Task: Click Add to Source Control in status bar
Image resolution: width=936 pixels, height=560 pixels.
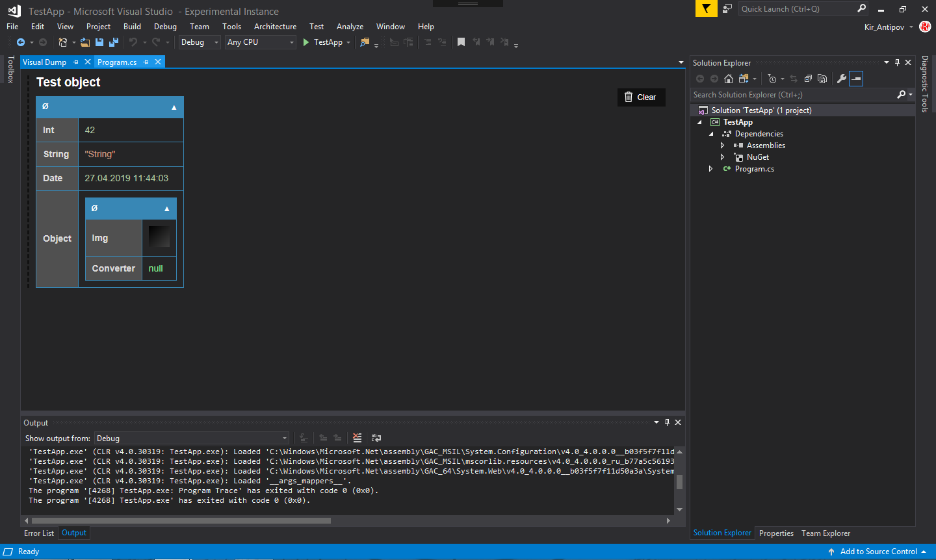Action: (878, 552)
